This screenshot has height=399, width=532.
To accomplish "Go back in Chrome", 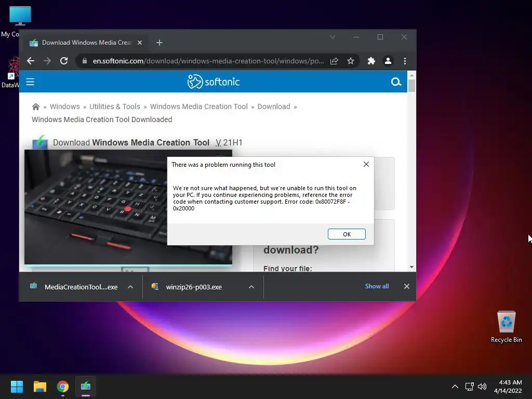I will coord(31,61).
